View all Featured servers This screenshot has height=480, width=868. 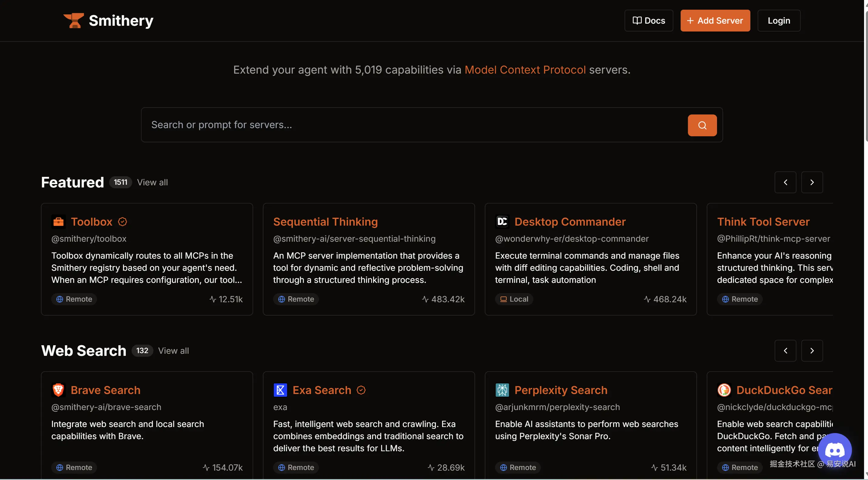coord(152,182)
